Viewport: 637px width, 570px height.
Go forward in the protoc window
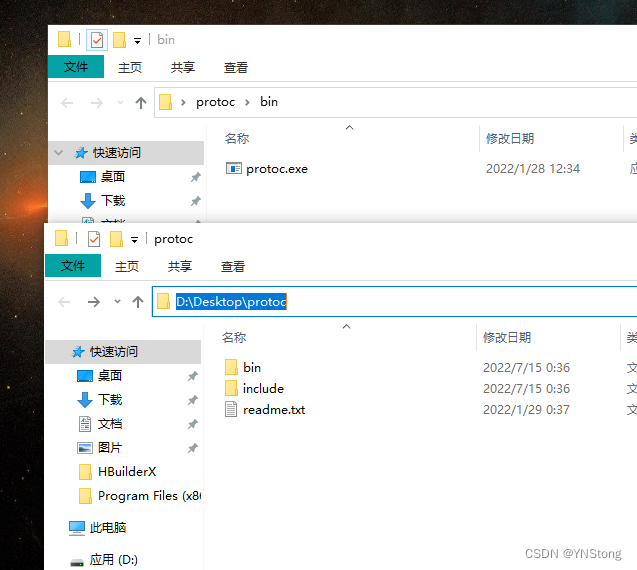tap(94, 302)
